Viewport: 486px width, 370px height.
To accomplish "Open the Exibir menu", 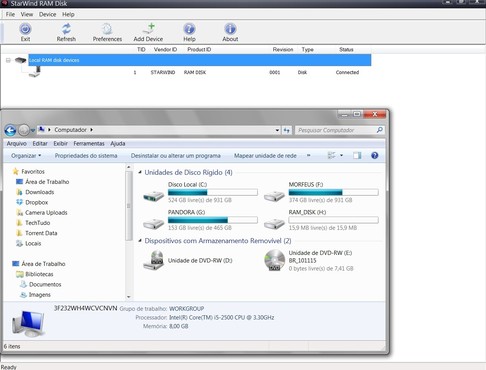I will point(61,143).
